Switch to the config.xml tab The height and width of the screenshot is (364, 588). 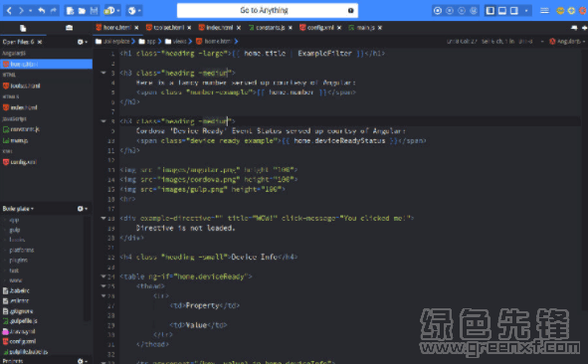[x=316, y=28]
